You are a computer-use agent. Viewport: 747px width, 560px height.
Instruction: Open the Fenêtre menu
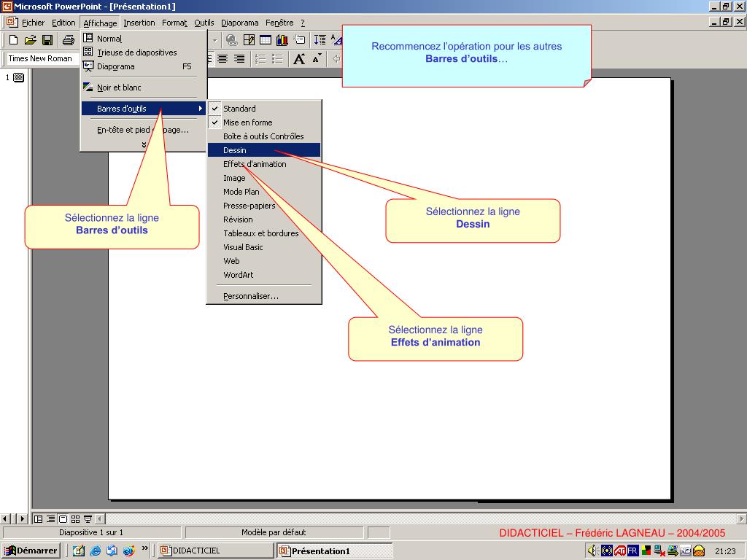click(x=279, y=23)
